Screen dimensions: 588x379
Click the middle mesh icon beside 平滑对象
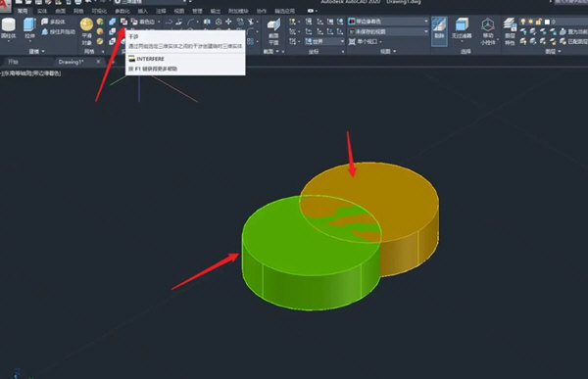click(100, 32)
